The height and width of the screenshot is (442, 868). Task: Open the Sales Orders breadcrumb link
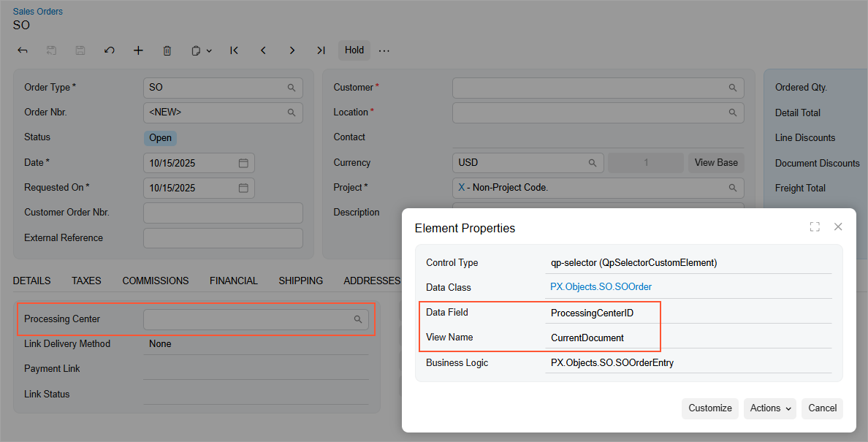pyautogui.click(x=38, y=11)
